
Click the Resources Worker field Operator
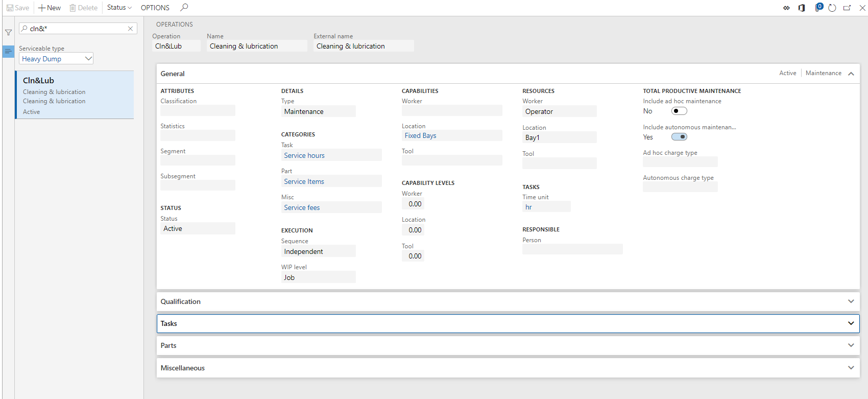(x=560, y=111)
